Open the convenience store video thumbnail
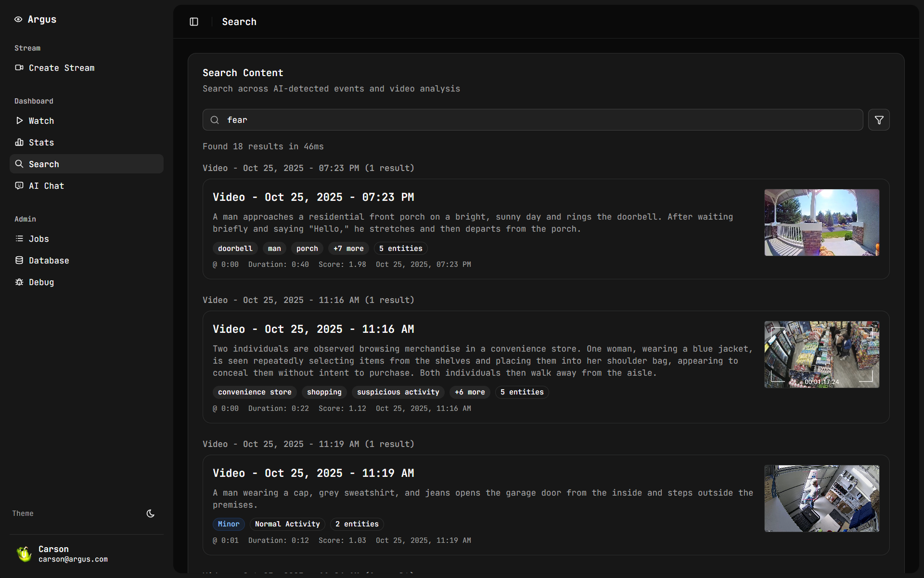924x578 pixels. coord(821,355)
